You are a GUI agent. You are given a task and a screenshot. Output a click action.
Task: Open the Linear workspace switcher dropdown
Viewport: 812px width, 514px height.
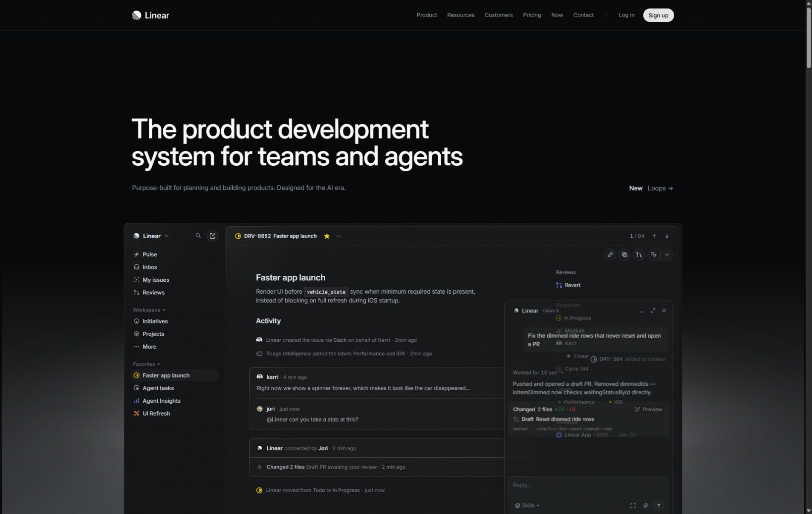pos(151,236)
